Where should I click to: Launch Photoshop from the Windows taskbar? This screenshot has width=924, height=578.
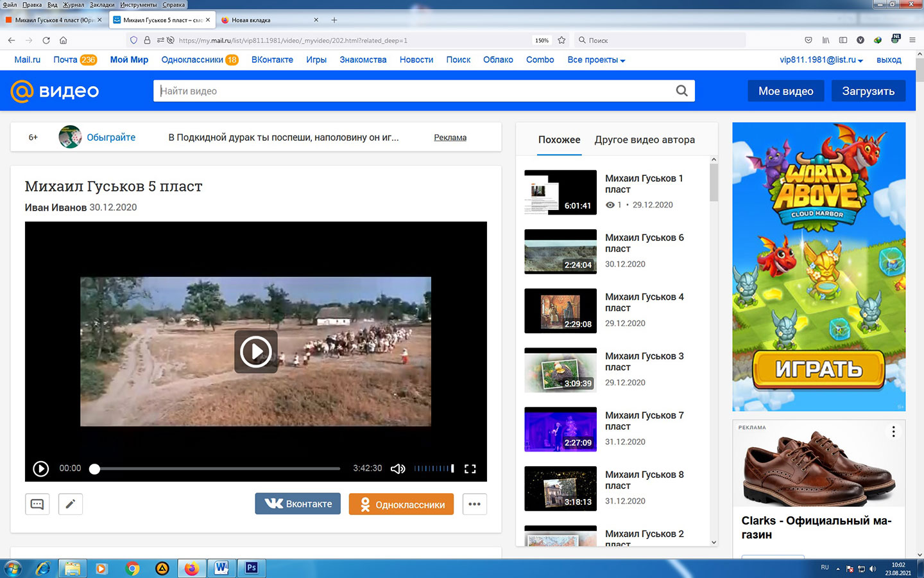[252, 568]
